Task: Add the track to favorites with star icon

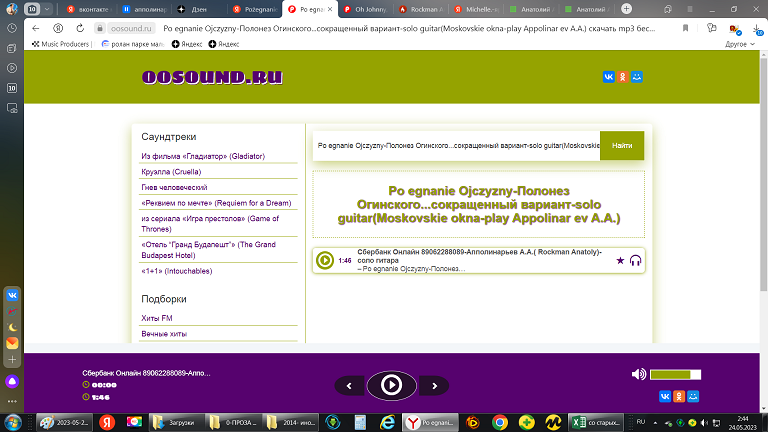Action: [620, 260]
